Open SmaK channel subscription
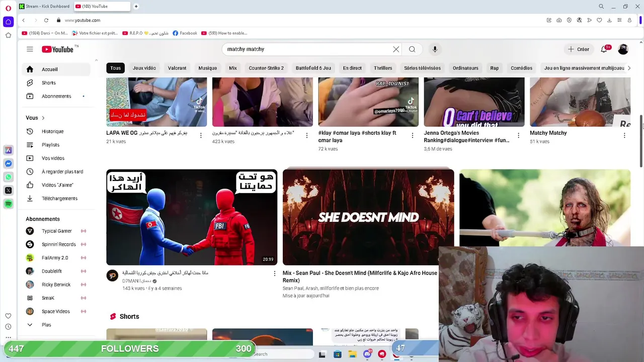 pyautogui.click(x=56, y=298)
